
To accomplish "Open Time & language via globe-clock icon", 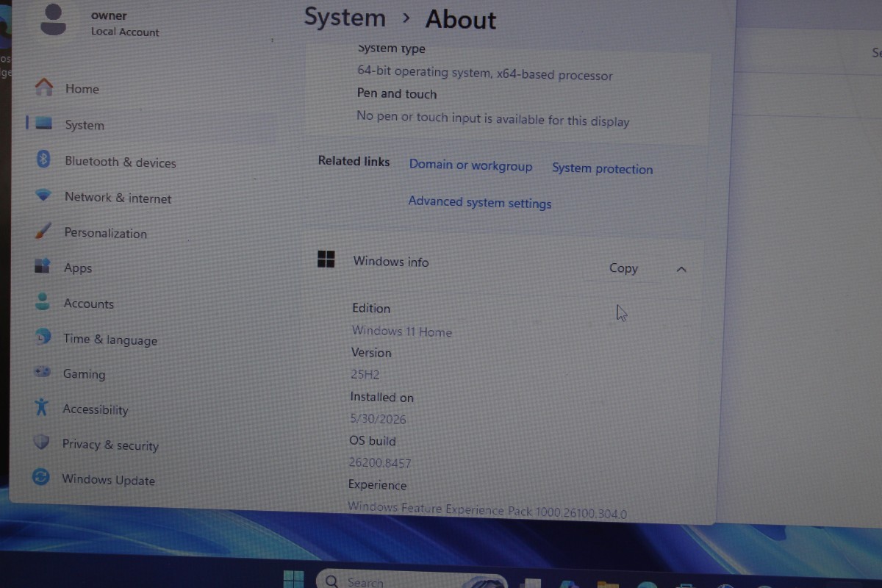I will pos(43,337).
